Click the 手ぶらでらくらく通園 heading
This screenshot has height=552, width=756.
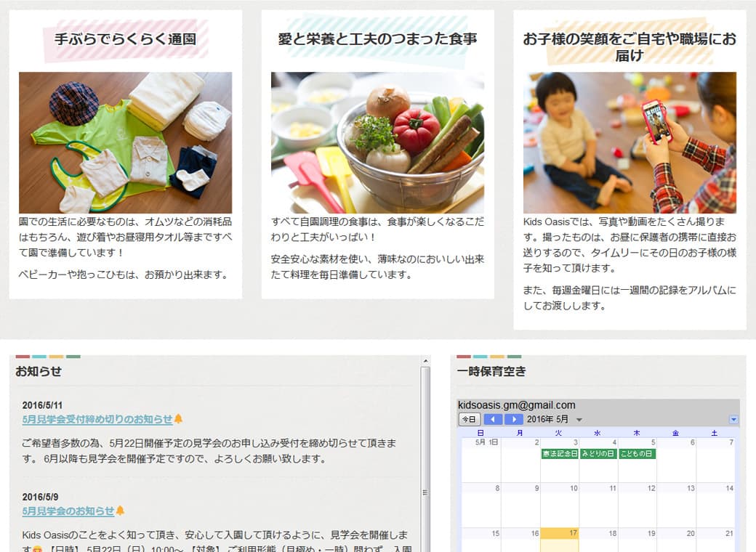(x=125, y=39)
